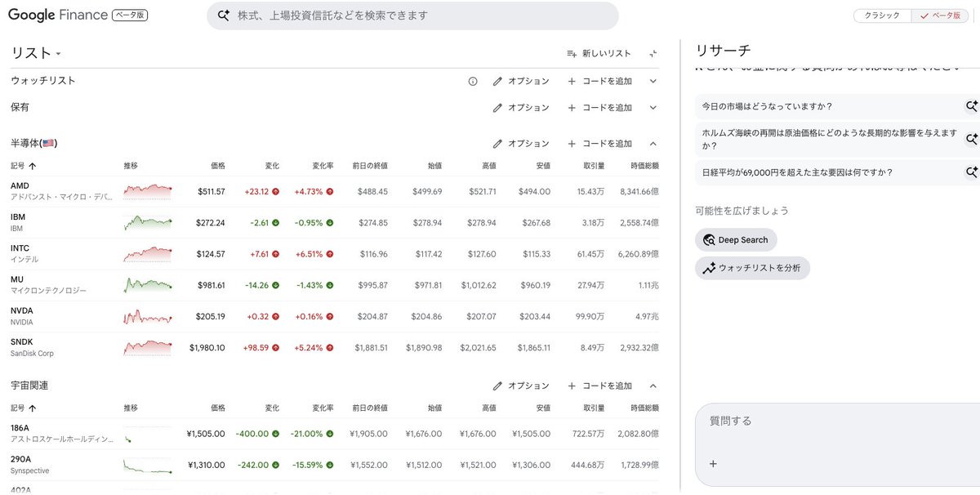The width and height of the screenshot is (980, 495).
Task: Click the リサーチ panel heading
Action: 723,51
